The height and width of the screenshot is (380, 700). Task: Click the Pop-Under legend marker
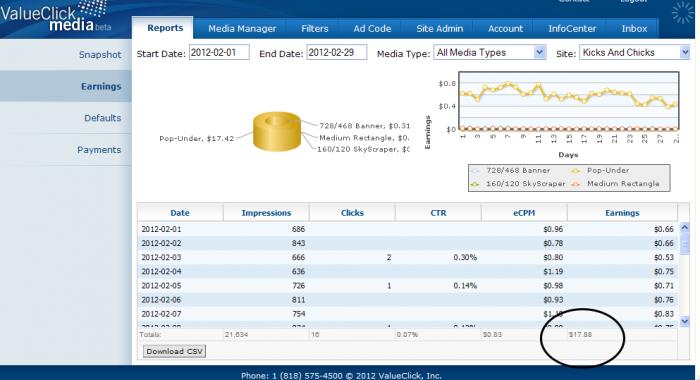coord(576,171)
